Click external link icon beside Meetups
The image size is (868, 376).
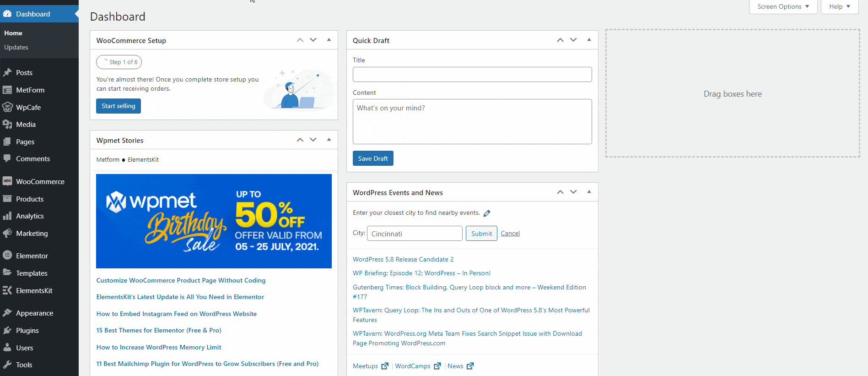pyautogui.click(x=385, y=366)
